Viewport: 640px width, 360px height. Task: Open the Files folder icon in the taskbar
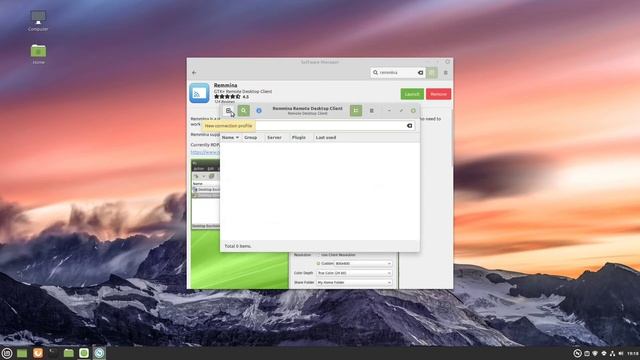tap(69, 353)
